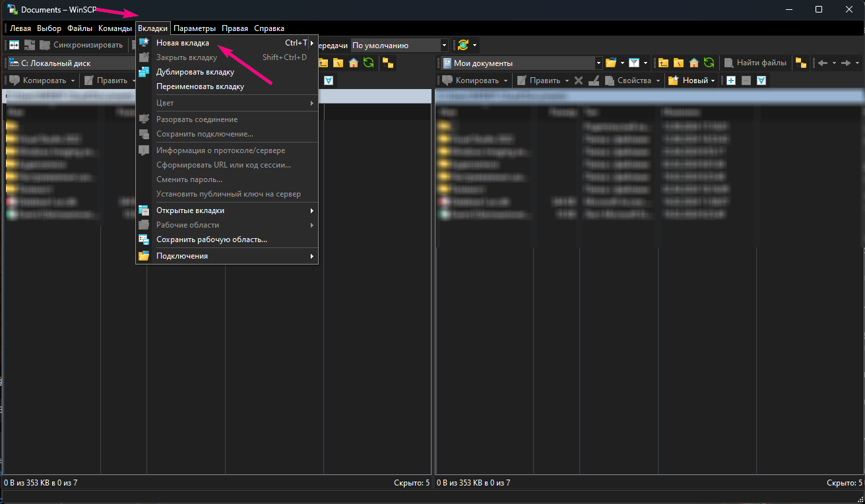Open the Команды menu
865x504 pixels.
[x=115, y=28]
